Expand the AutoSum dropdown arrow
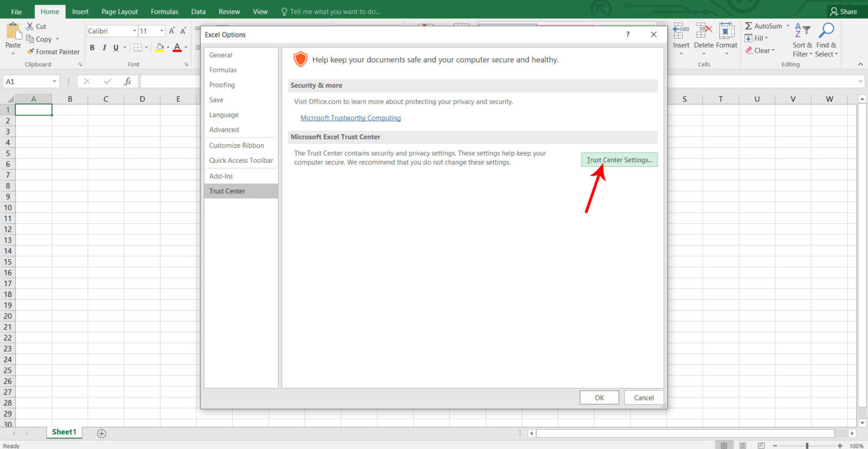The width and height of the screenshot is (868, 449). pyautogui.click(x=788, y=26)
